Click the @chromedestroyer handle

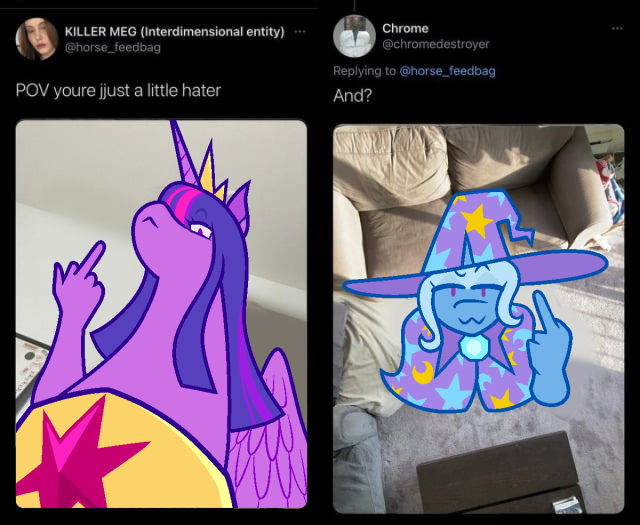[x=436, y=44]
